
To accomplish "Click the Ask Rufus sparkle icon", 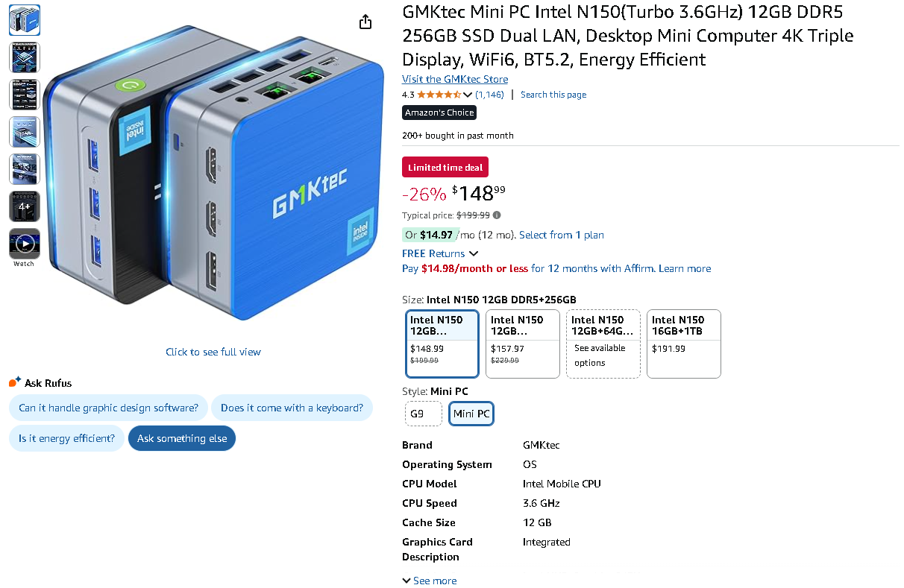I will click(x=15, y=382).
